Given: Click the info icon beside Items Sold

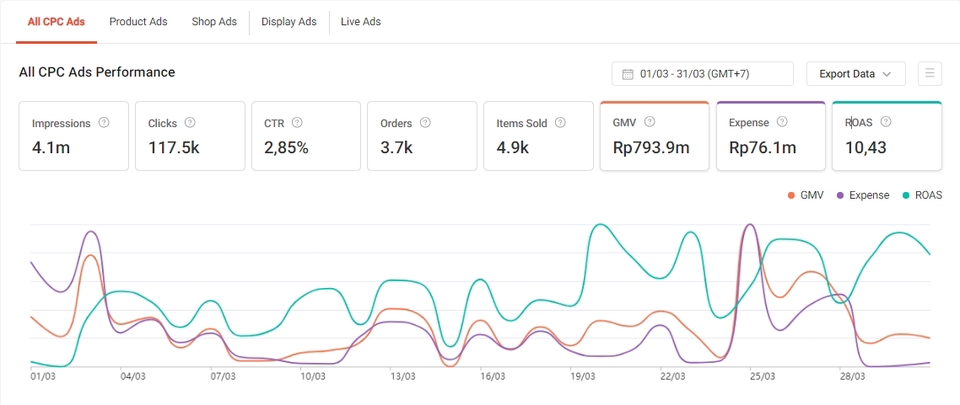Looking at the screenshot, I should click(560, 123).
